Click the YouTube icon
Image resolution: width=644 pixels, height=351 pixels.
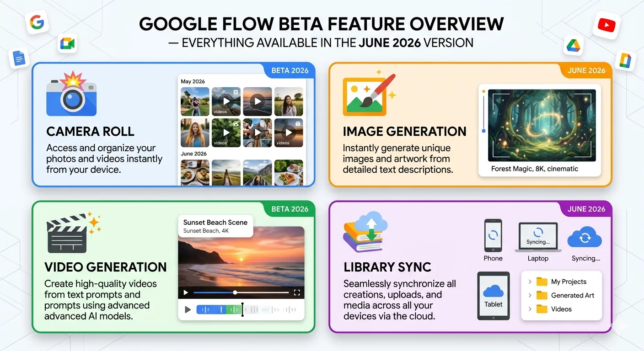click(x=606, y=25)
